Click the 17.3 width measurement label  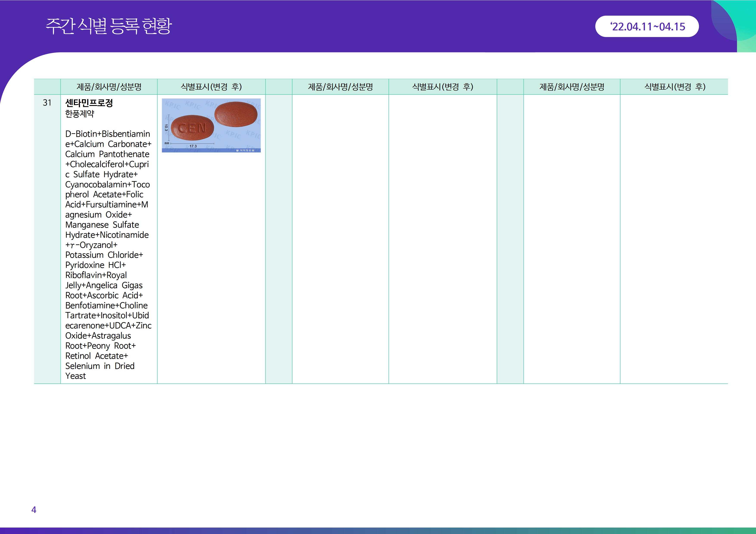pyautogui.click(x=193, y=146)
